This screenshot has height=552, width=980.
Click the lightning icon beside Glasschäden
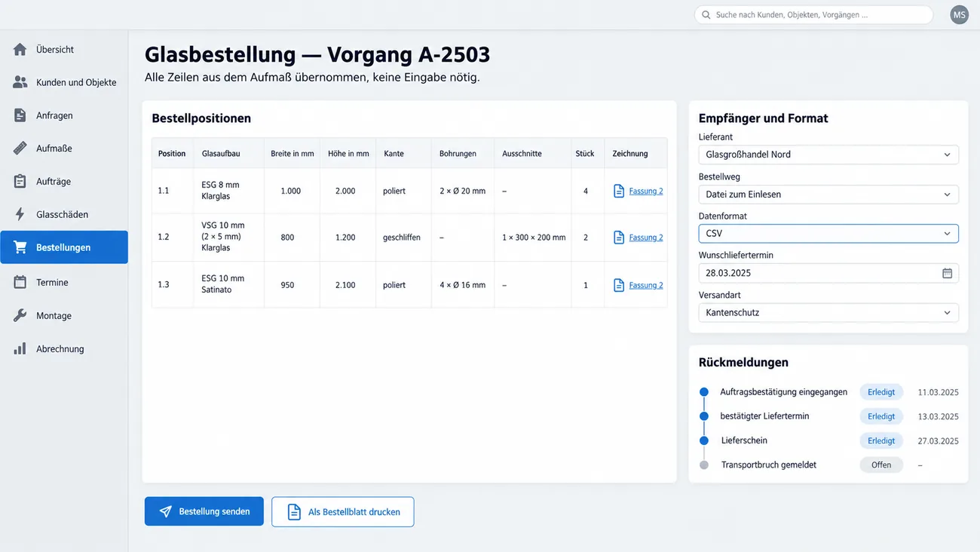tap(20, 214)
